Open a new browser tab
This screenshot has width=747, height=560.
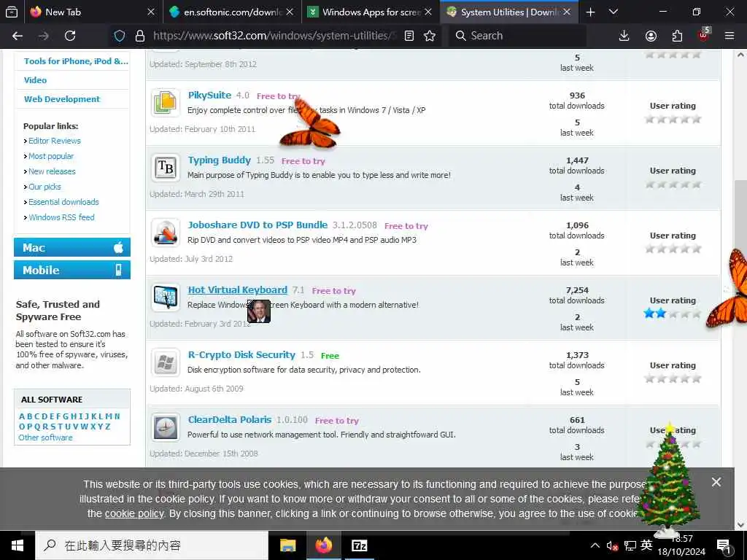(x=590, y=12)
